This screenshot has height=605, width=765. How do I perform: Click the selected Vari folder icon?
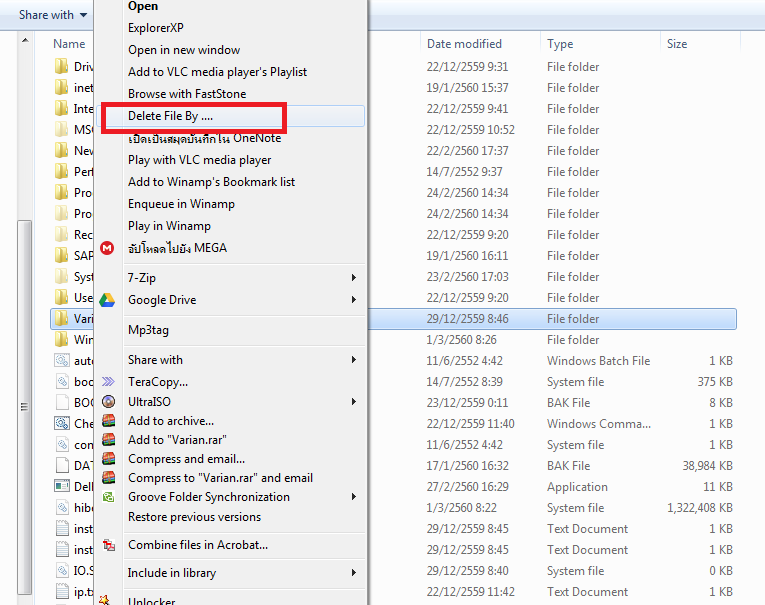tap(61, 318)
